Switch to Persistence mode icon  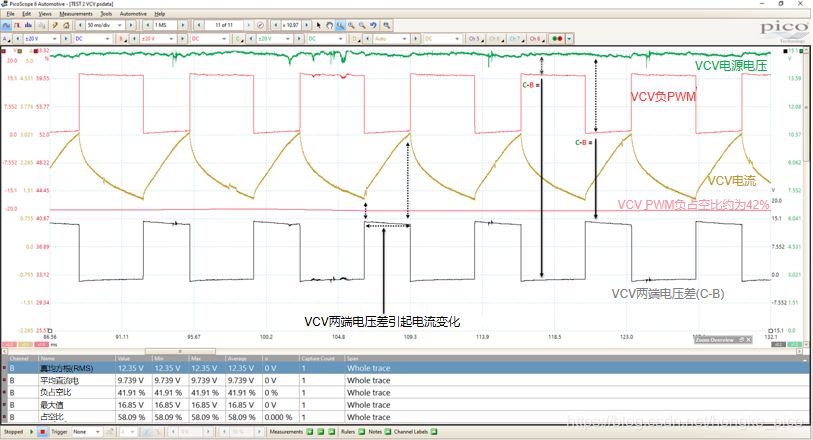[x=17, y=25]
